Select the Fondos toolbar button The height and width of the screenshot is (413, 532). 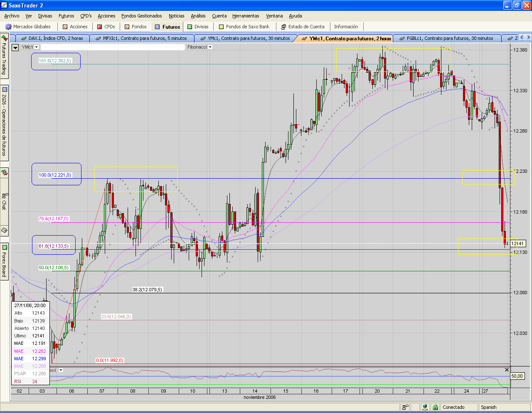(x=135, y=27)
